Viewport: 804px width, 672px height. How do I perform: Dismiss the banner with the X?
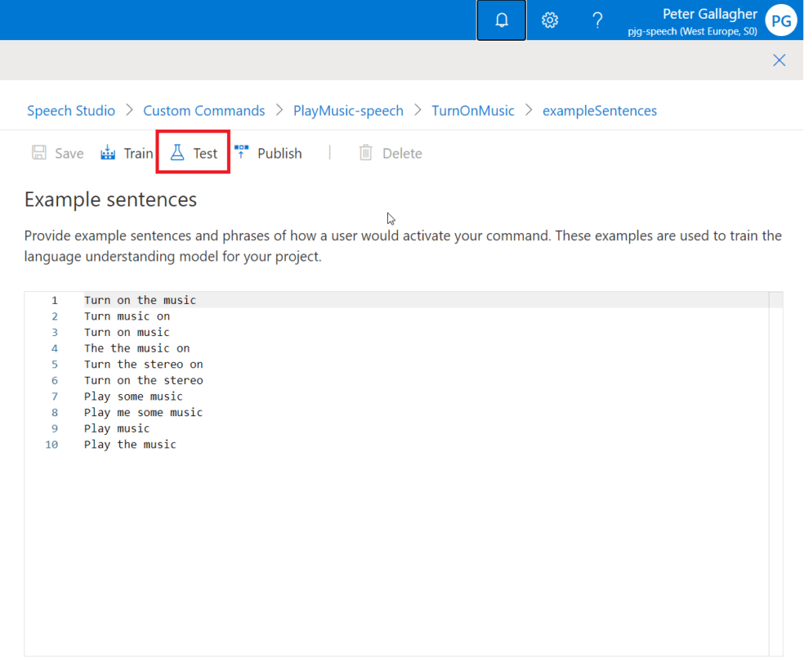(779, 60)
